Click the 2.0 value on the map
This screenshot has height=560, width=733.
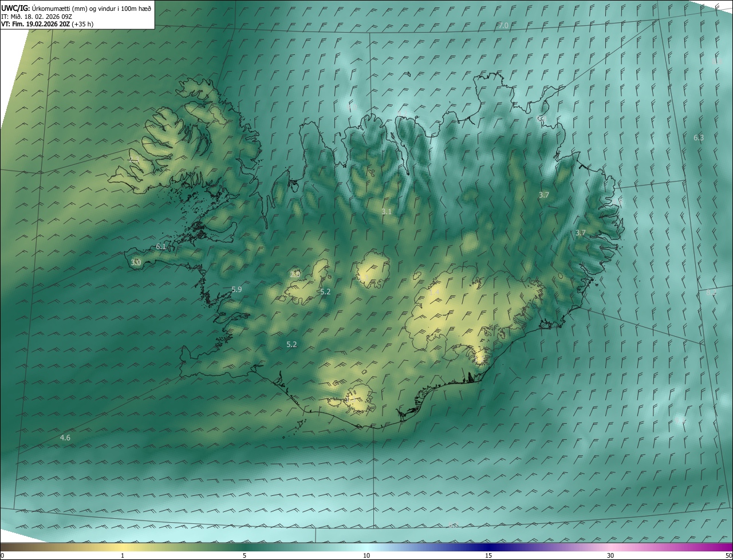[295, 274]
